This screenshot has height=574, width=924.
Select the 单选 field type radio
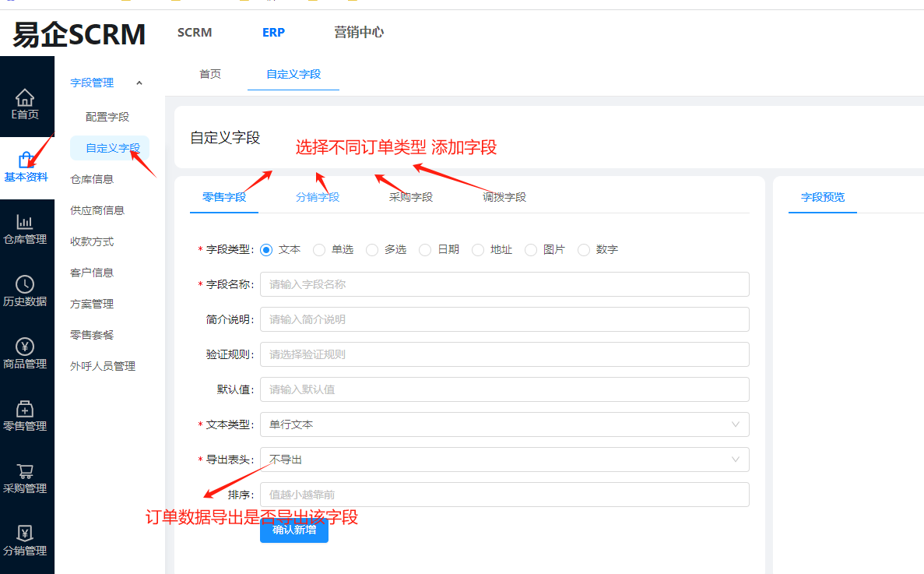319,250
